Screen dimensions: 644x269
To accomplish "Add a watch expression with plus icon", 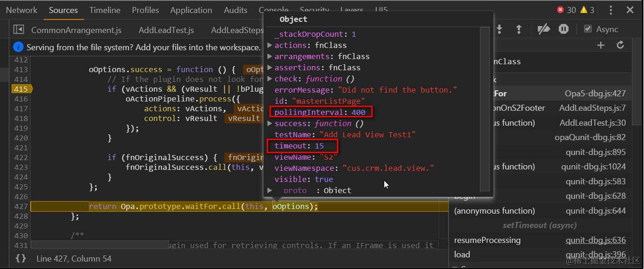I will pos(601,45).
